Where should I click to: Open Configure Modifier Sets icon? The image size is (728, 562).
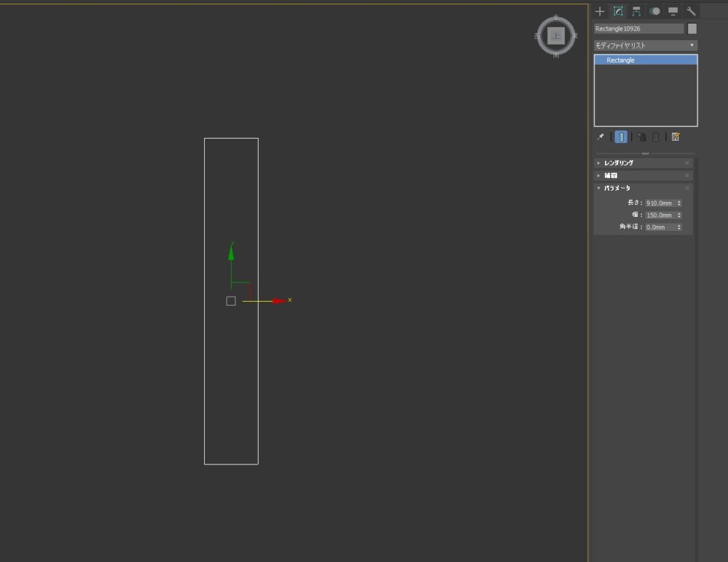[675, 137]
